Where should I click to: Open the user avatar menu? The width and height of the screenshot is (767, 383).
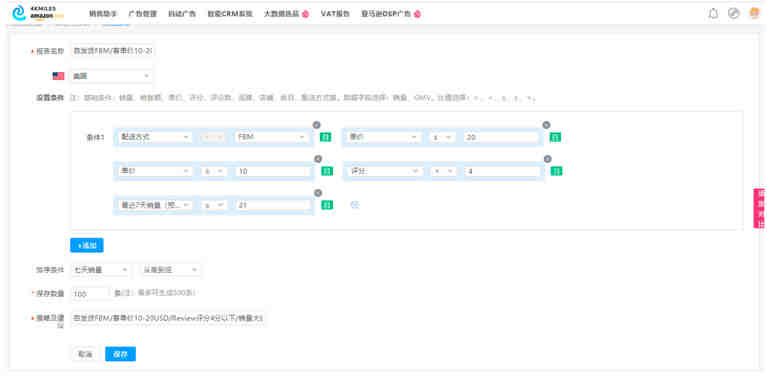(x=754, y=14)
